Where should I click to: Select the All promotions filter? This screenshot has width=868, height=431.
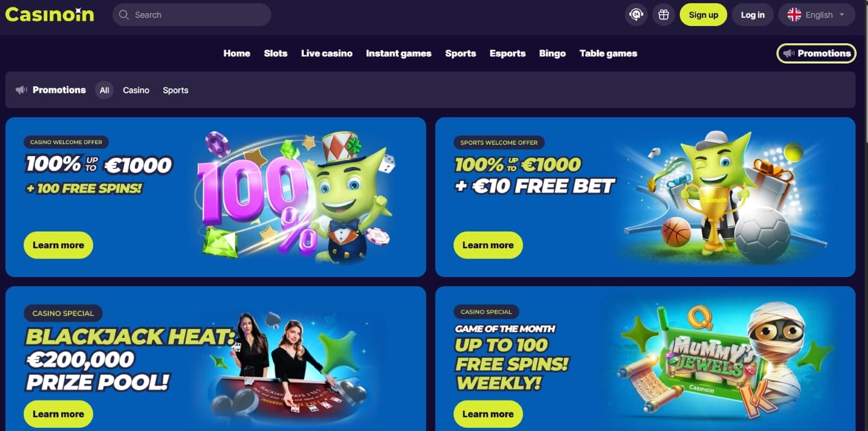pyautogui.click(x=104, y=90)
